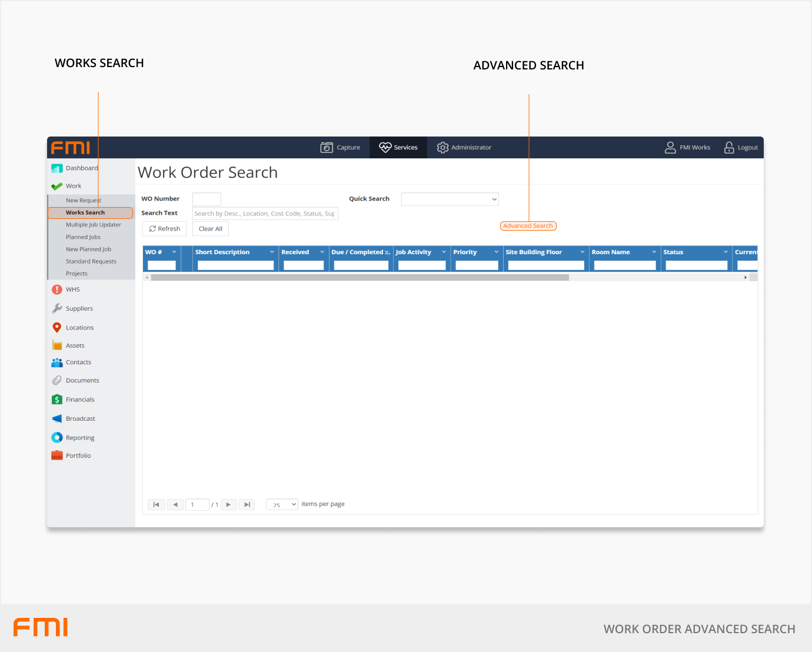Open the Administrator tab
Image resolution: width=812 pixels, height=652 pixels.
click(464, 148)
